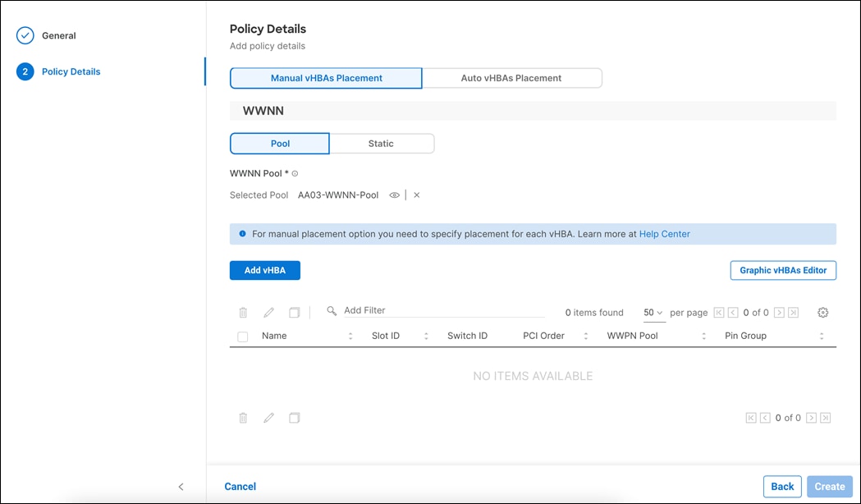Click the edit pencil icon in the table toolbar
The image size is (861, 504).
click(x=268, y=312)
